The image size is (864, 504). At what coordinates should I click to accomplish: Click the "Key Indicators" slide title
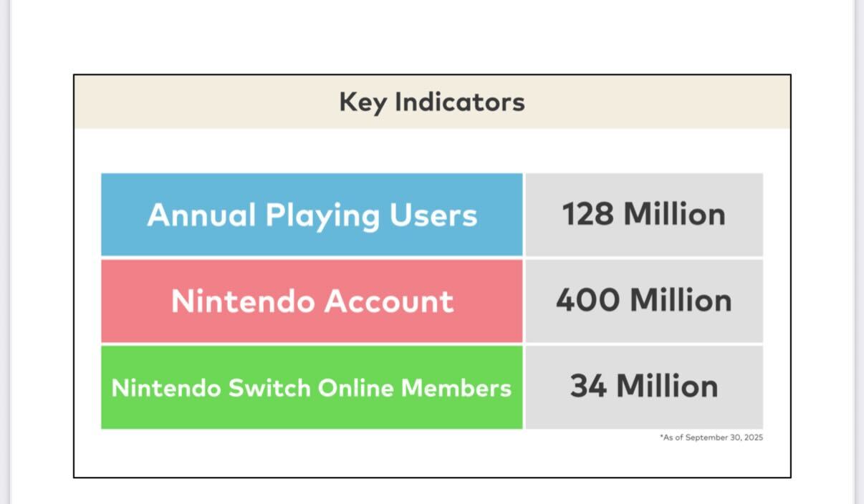[432, 102]
